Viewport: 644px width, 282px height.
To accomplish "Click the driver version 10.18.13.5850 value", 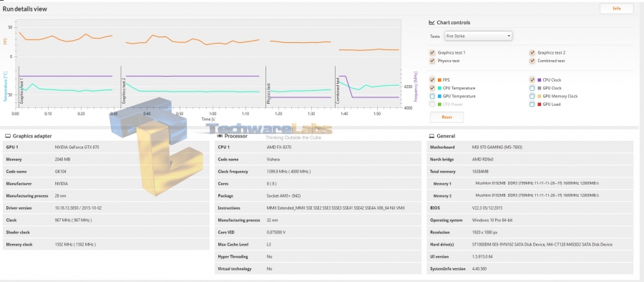I will click(x=78, y=208).
